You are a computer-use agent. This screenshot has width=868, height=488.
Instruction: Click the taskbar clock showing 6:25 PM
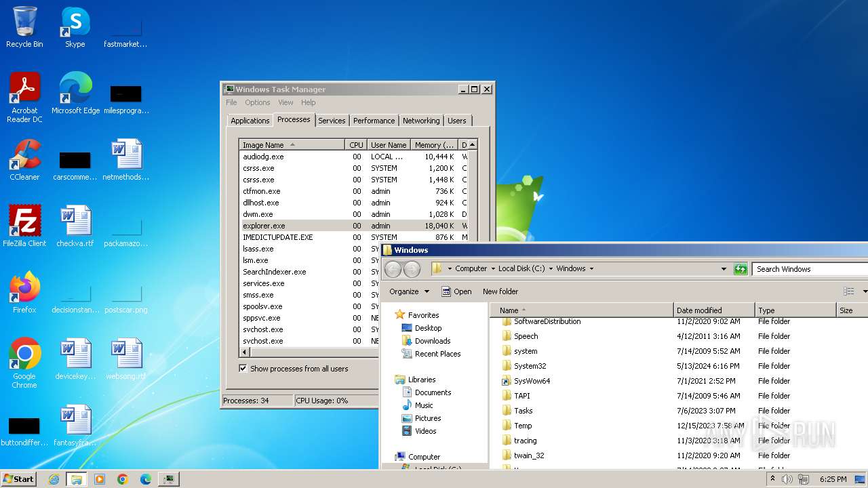833,479
